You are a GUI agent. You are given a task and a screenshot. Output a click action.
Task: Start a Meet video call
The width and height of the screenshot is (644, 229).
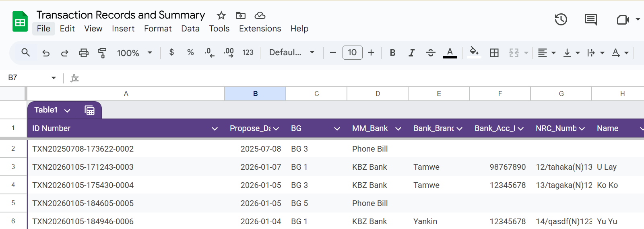click(x=623, y=19)
